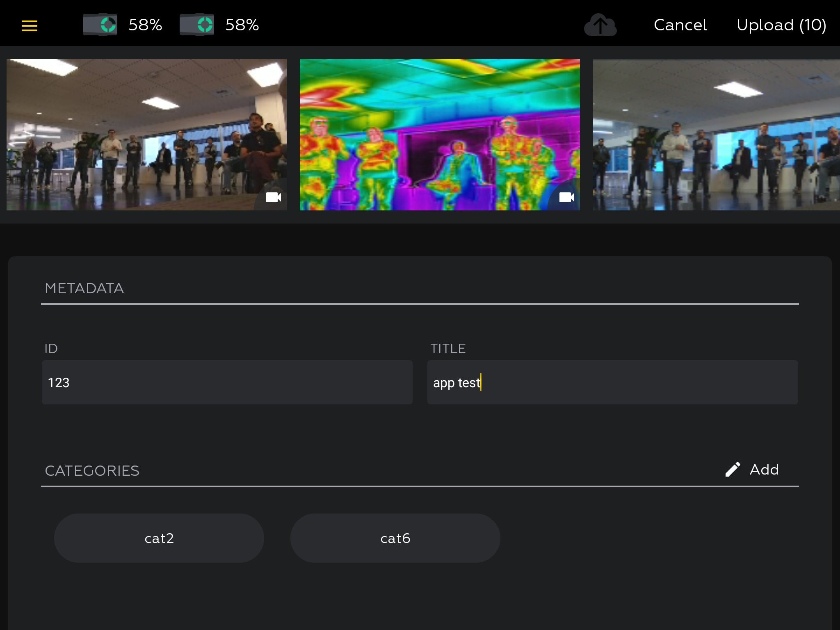Click the Add categories button

click(x=764, y=470)
